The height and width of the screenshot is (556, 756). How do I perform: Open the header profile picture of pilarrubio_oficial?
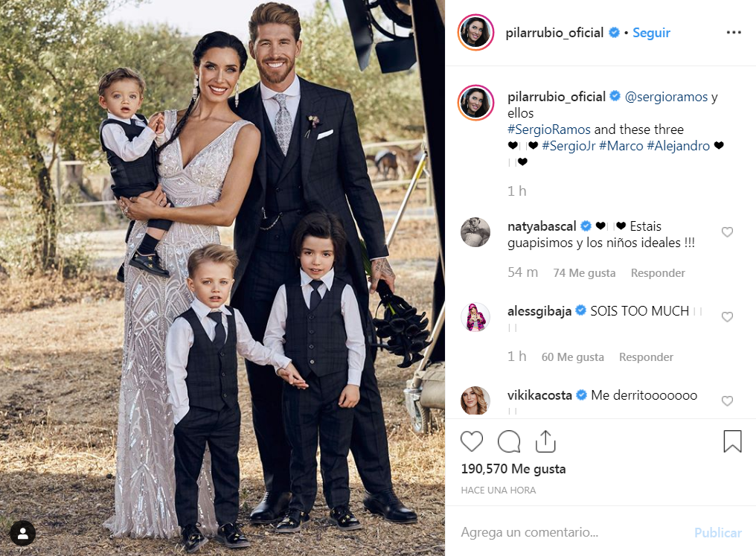[475, 32]
